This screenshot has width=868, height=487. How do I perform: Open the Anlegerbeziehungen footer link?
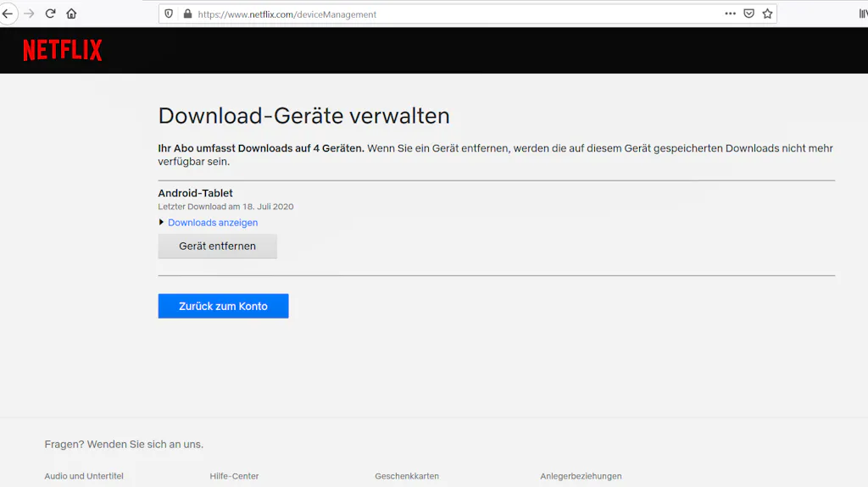(581, 476)
